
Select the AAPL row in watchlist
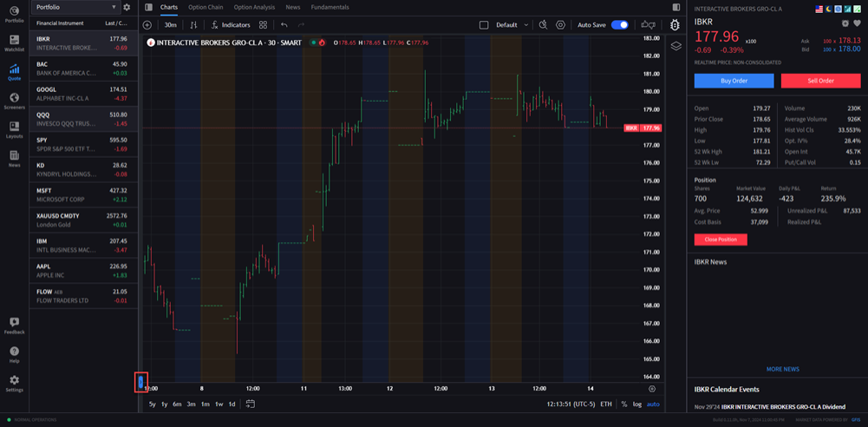(x=83, y=271)
